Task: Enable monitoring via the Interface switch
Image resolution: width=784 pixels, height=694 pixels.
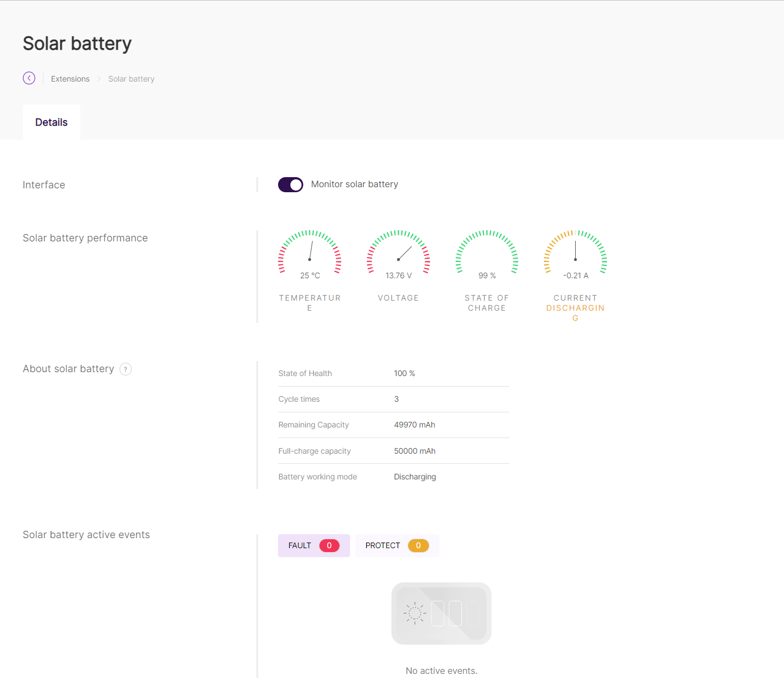Action: click(x=290, y=184)
